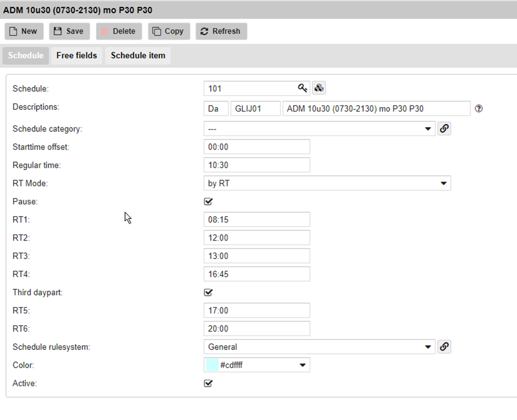The image size is (517, 420).
Task: Click the Delete button
Action: (x=119, y=31)
